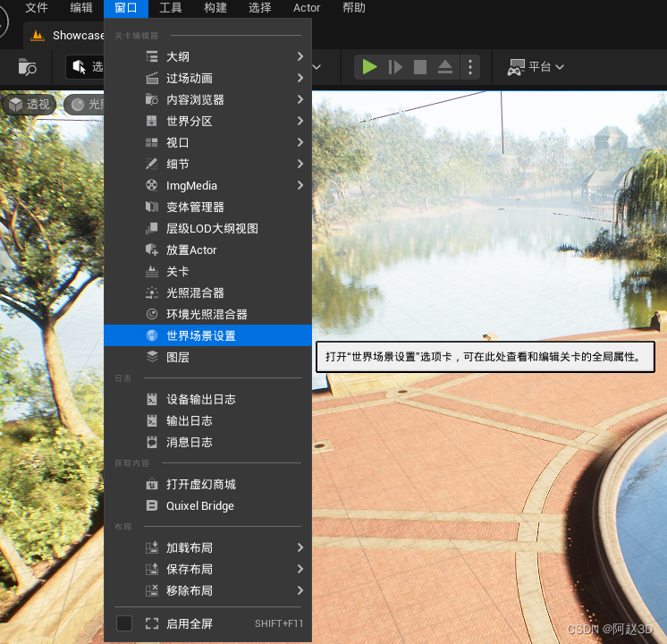Click the 设备输出日志 icon
The height and width of the screenshot is (644, 667).
tap(152, 399)
